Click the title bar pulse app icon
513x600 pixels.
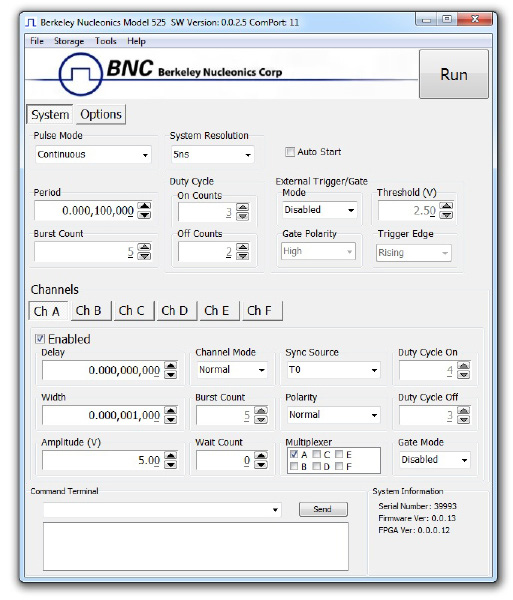point(31,23)
